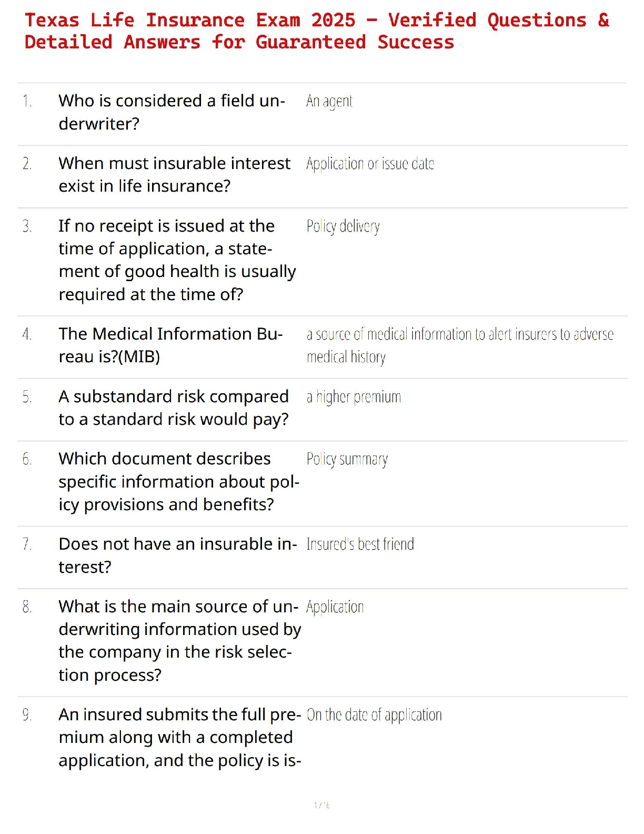The image size is (644, 834).
Task: Click question 2 about insurable interest
Action: point(174,174)
